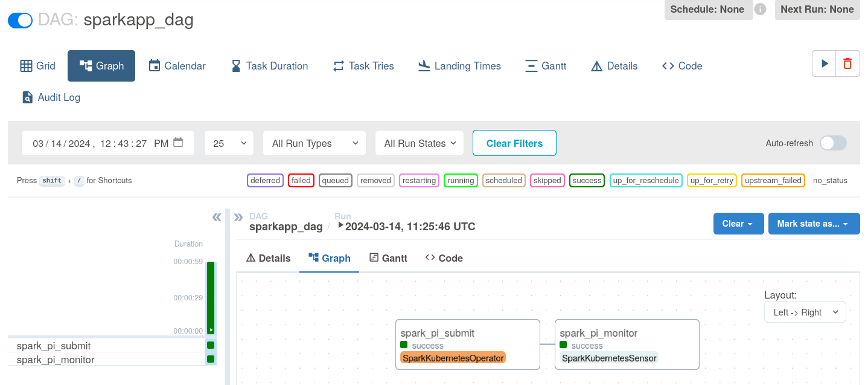
Task: Click the red delete DAG trash icon
Action: [x=847, y=63]
